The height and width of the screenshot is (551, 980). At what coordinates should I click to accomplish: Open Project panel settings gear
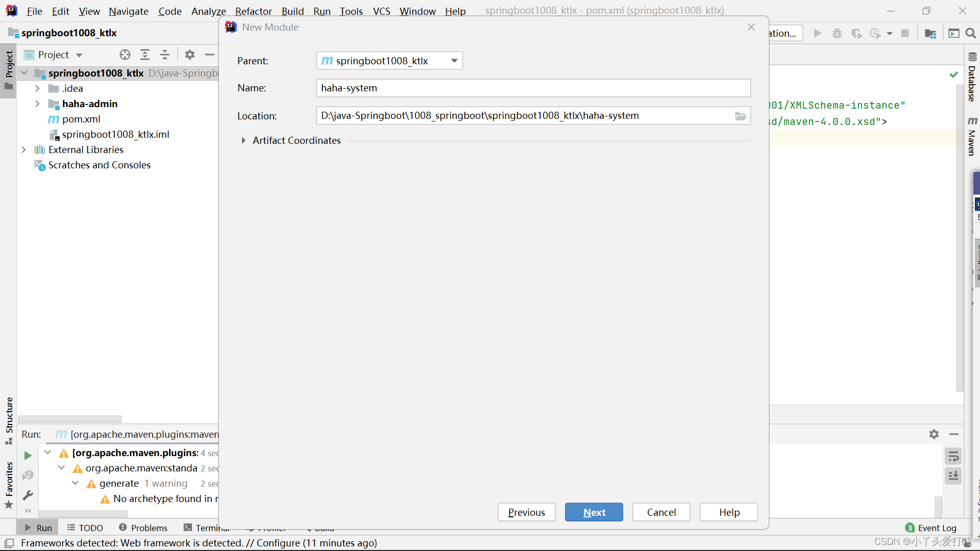click(x=190, y=55)
